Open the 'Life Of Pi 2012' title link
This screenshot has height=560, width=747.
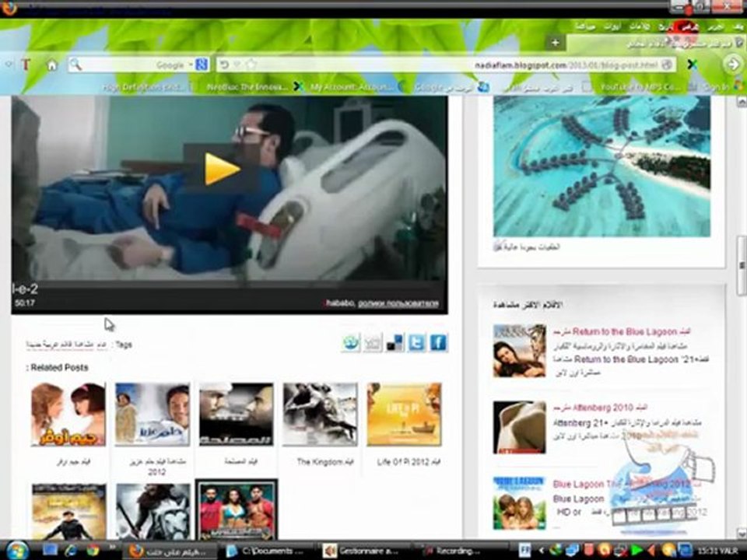(409, 462)
